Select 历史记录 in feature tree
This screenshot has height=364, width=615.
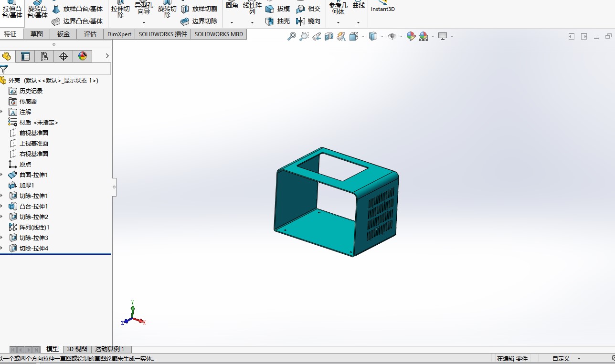click(x=26, y=91)
